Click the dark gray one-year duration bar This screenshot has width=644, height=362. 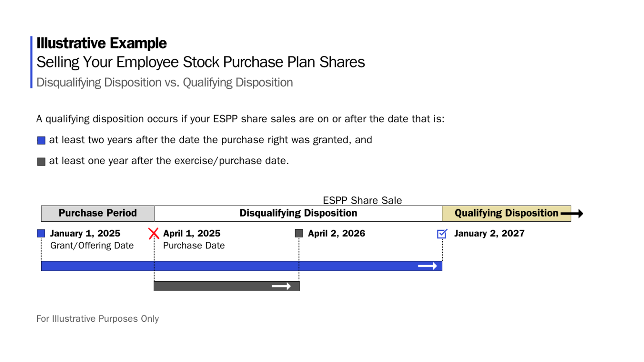coord(210,286)
